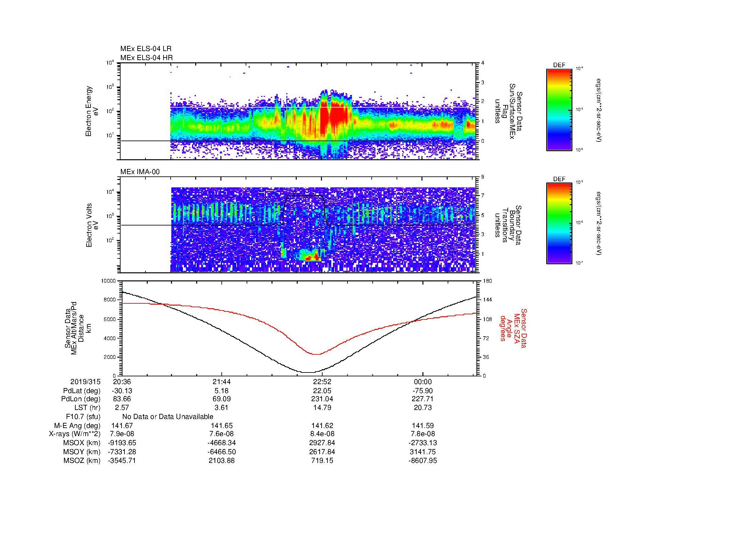Click MSOX value '2927.84'
756x534 pixels.
pos(322,443)
